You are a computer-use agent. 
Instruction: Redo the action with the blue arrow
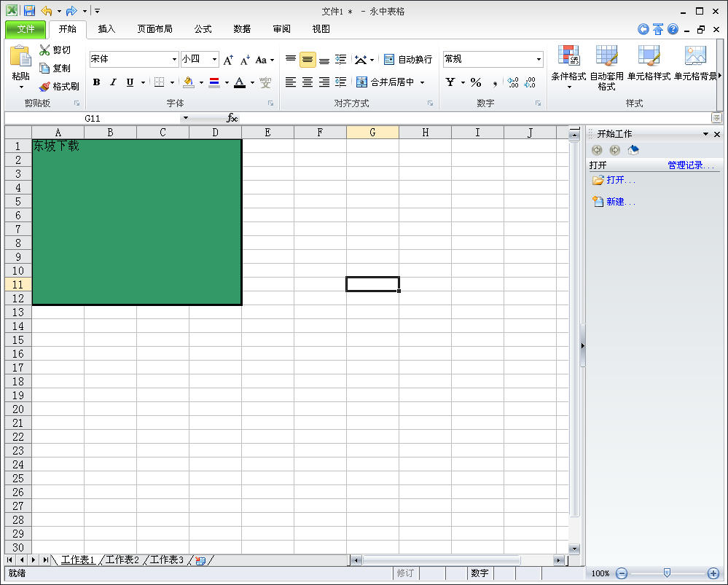click(x=71, y=11)
